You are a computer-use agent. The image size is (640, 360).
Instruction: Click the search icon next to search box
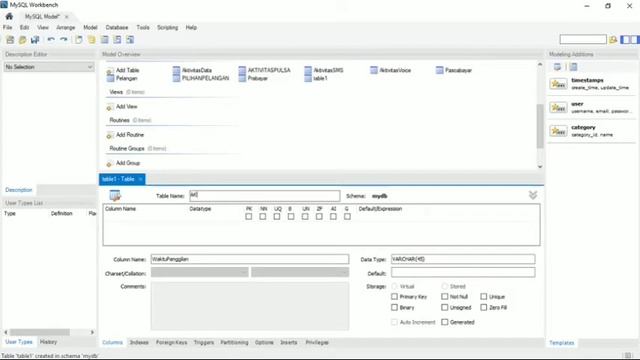click(613, 40)
